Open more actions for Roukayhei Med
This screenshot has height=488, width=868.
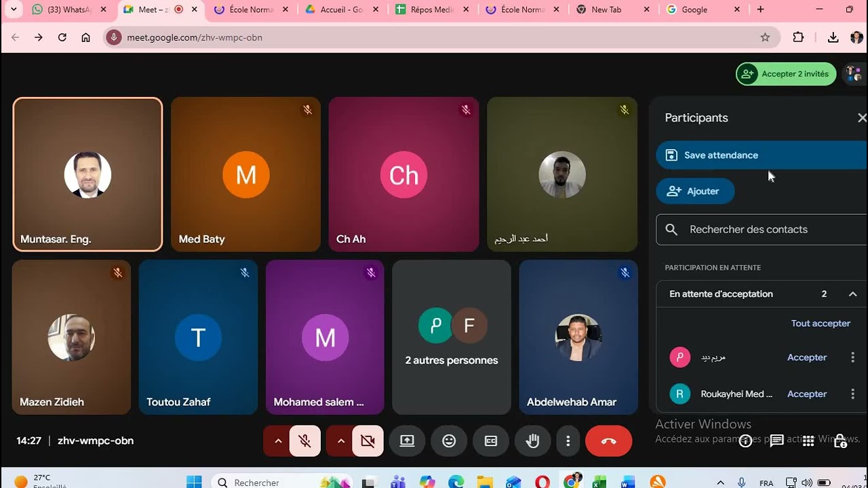pos(853,394)
